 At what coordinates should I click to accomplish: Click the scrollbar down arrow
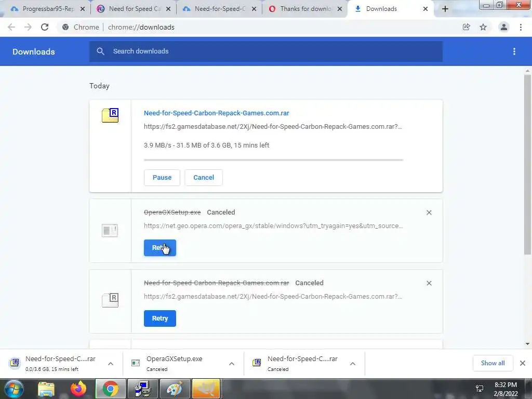tap(527, 344)
